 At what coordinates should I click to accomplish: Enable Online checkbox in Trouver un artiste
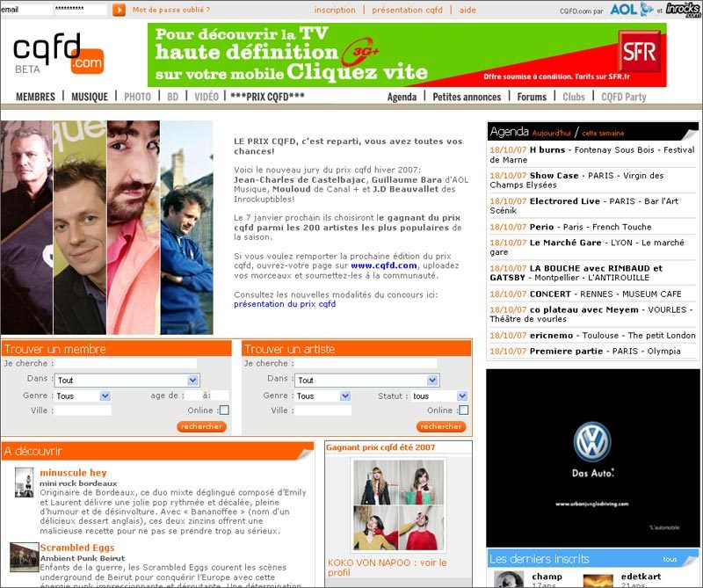click(x=464, y=410)
